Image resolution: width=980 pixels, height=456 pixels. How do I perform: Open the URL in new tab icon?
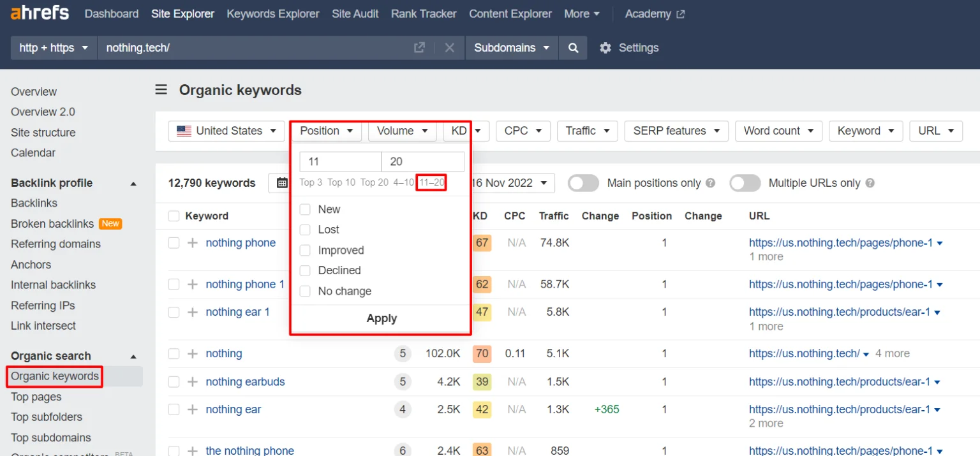click(x=419, y=48)
